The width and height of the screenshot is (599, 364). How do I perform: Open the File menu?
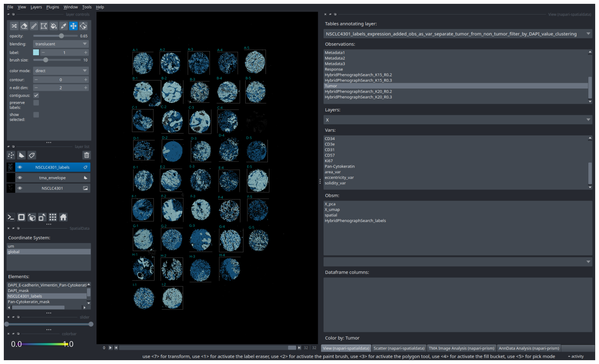10,7
